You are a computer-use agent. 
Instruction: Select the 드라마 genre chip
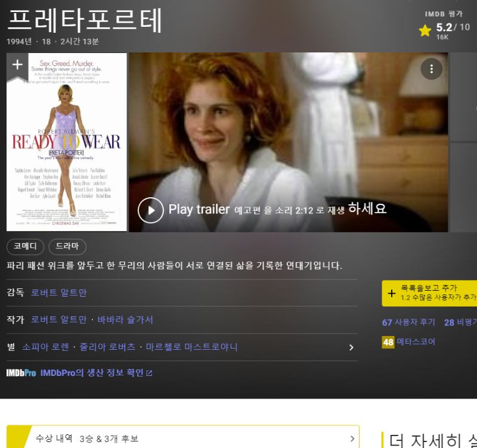click(67, 247)
